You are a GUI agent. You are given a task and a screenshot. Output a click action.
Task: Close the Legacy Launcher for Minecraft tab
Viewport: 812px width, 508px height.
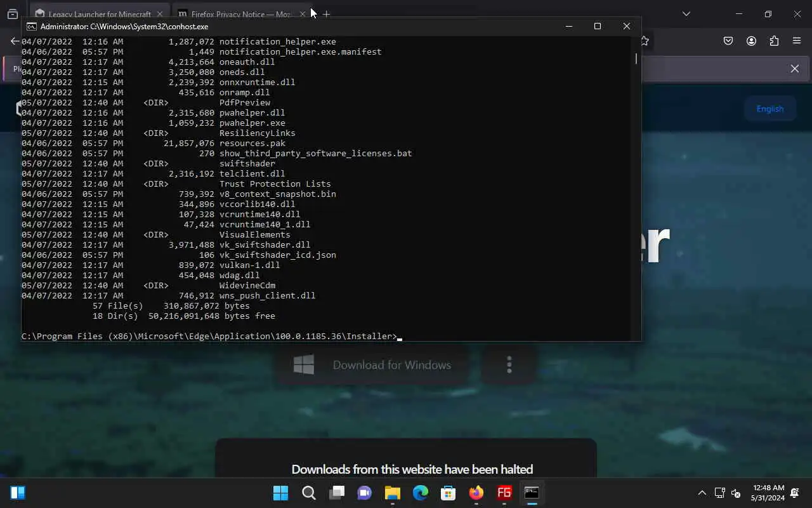(x=160, y=14)
